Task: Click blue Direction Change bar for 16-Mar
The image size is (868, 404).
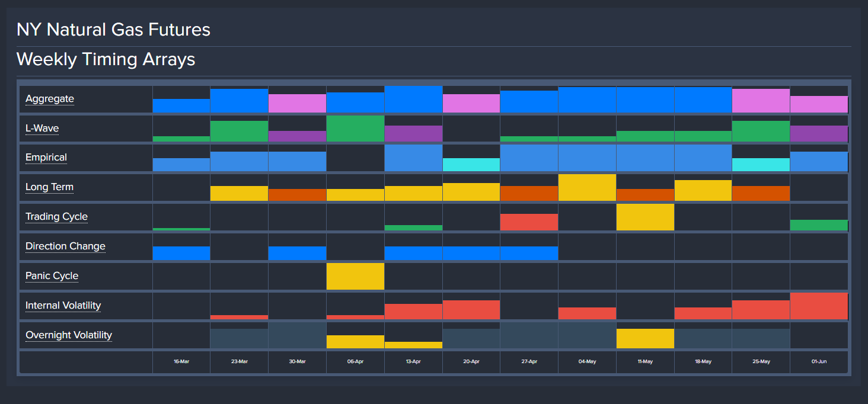Action: pos(181,253)
